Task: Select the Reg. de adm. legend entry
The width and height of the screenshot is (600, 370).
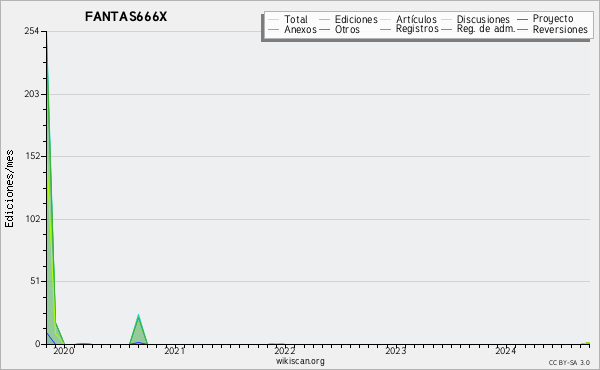Action: coord(478,29)
